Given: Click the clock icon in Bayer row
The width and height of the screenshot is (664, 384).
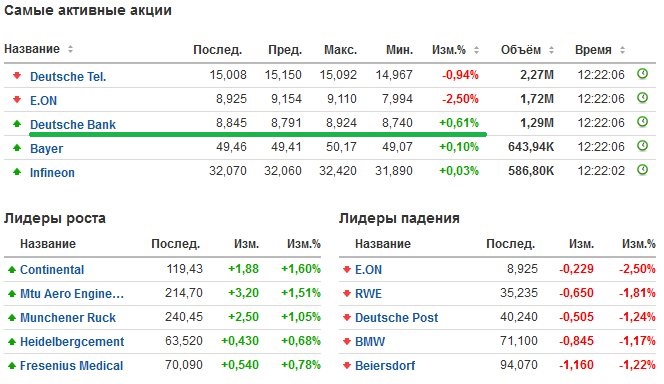Looking at the screenshot, I should pos(642,146).
